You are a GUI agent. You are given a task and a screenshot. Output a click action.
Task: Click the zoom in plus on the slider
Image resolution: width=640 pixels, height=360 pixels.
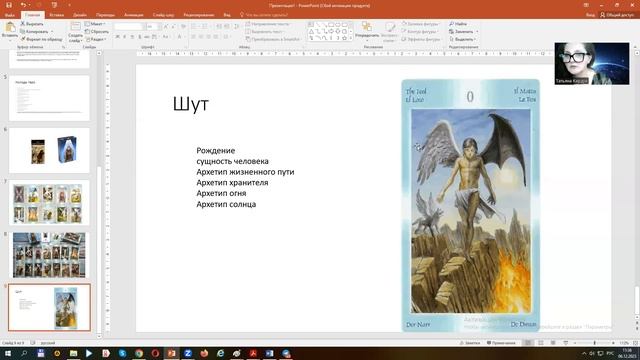pos(613,343)
